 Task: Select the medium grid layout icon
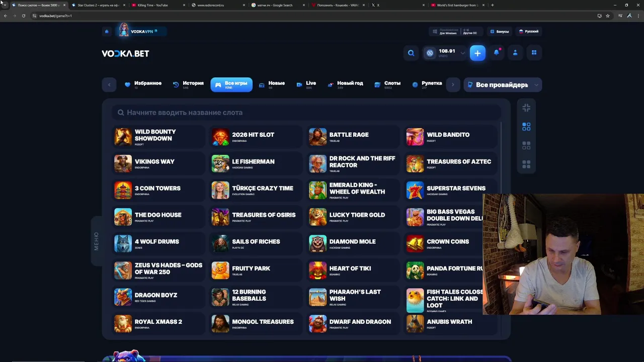(x=526, y=145)
